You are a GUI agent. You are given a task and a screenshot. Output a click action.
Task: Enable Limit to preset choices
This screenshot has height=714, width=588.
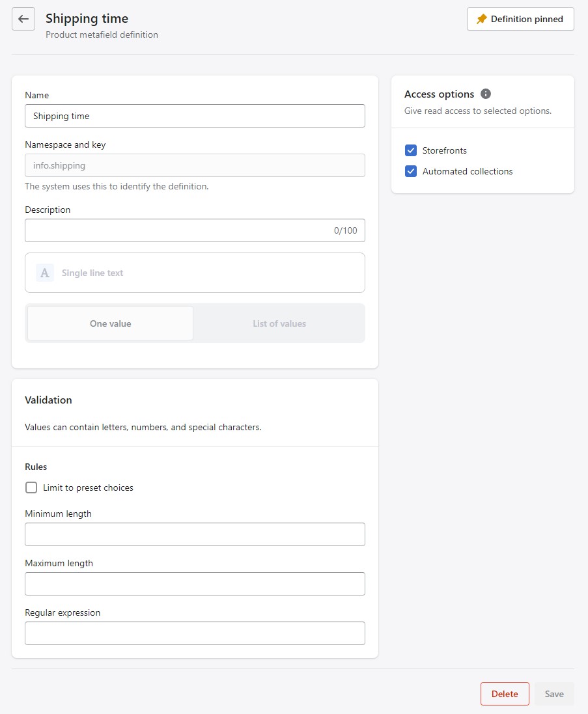31,487
